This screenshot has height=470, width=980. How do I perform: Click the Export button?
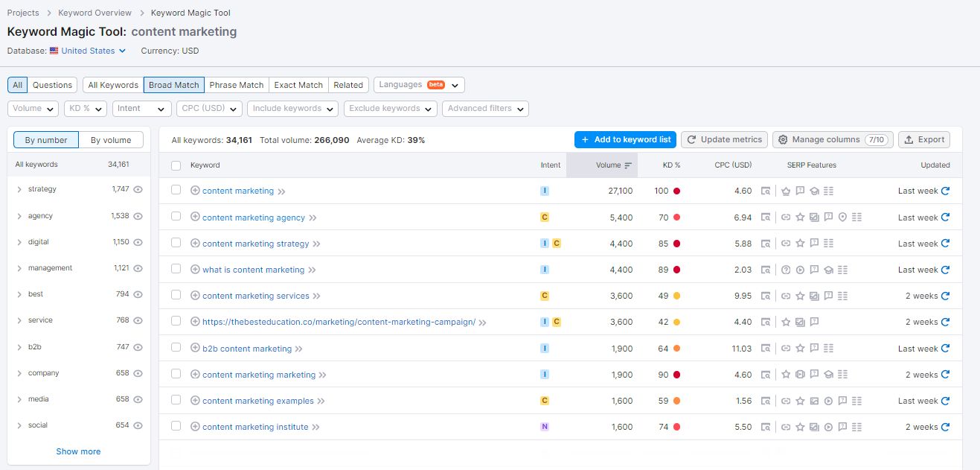pyautogui.click(x=924, y=139)
